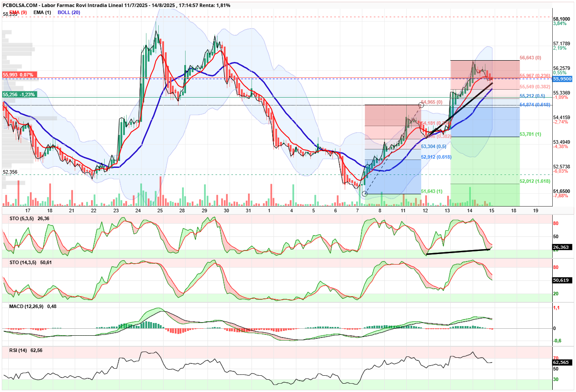Select Fibonacci level 55,549 (0.382)
The height and width of the screenshot is (392, 576).
(534, 87)
